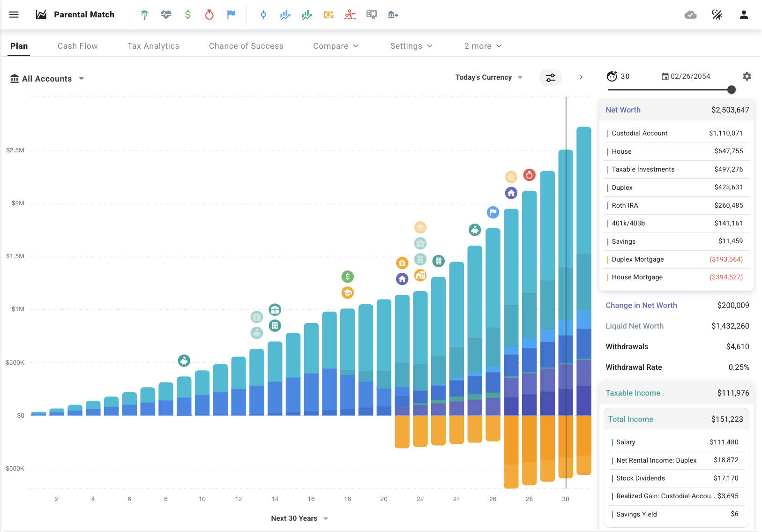The image size is (762, 532).
Task: Switch to the Cash Flow tab
Action: pyautogui.click(x=78, y=46)
